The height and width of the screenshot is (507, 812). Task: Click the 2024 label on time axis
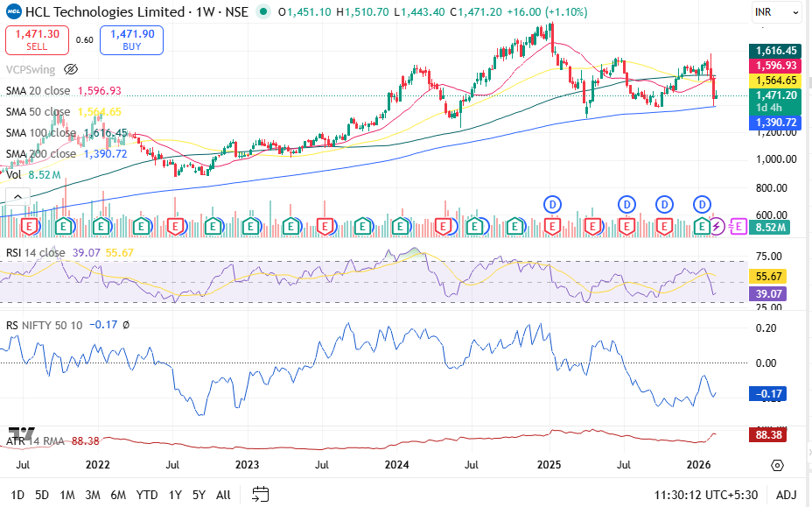coord(396,464)
